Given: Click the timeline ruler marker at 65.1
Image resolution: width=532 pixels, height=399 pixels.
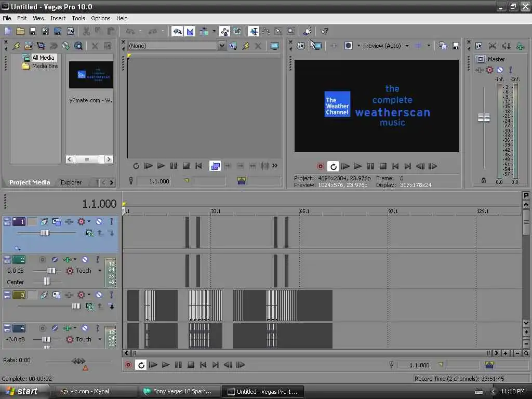Looking at the screenshot, I should pyautogui.click(x=304, y=211).
